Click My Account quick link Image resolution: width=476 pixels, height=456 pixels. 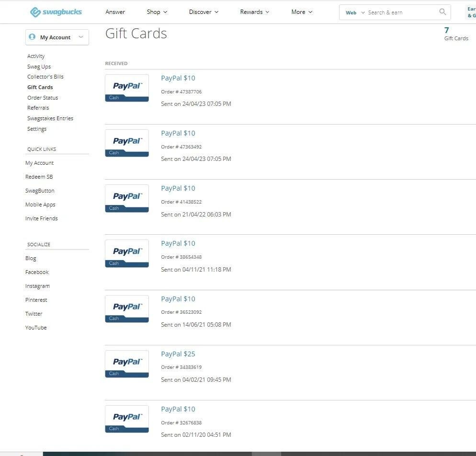tap(39, 163)
